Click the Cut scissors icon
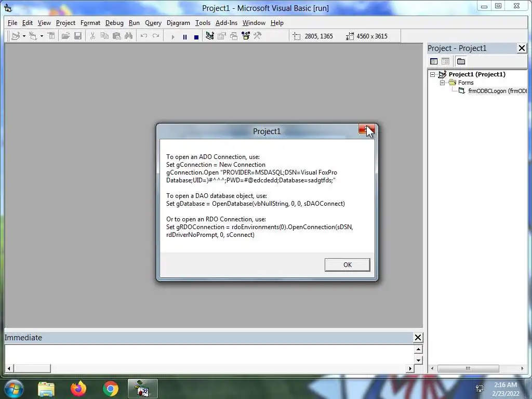The image size is (532, 399). coord(92,36)
